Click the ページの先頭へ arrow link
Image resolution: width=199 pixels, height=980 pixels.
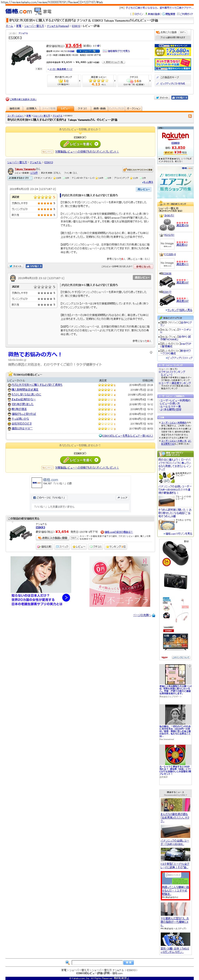click(x=144, y=615)
